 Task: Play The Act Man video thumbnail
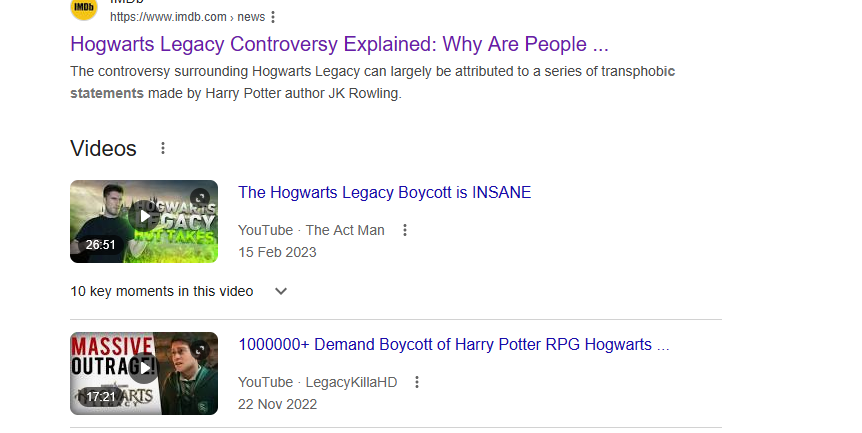pyautogui.click(x=144, y=221)
